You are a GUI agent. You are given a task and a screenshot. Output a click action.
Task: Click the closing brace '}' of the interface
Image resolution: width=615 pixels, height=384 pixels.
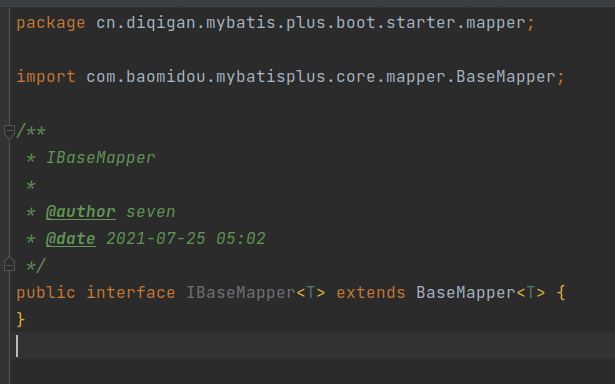click(21, 320)
